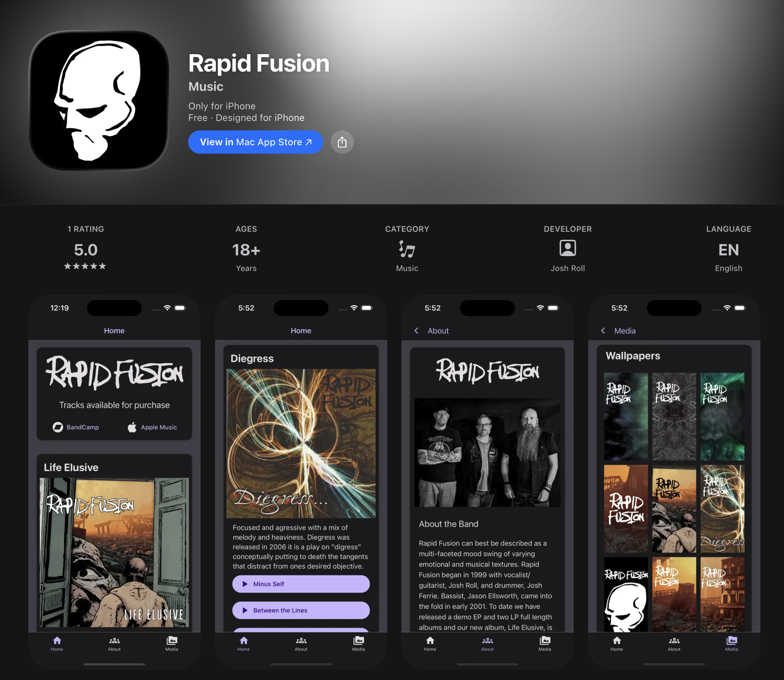Click the View in Mac App Store button
This screenshot has height=680, width=784.
click(255, 142)
